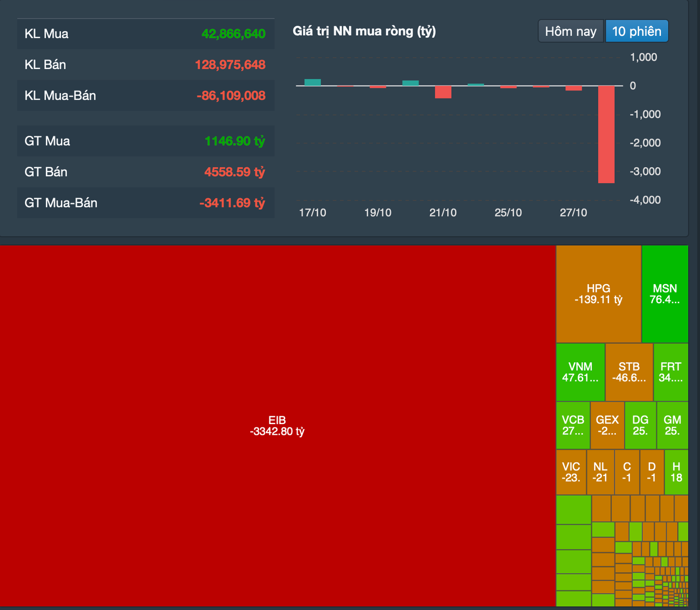
Task: Select the green MSN treemap tile
Action: (665, 294)
